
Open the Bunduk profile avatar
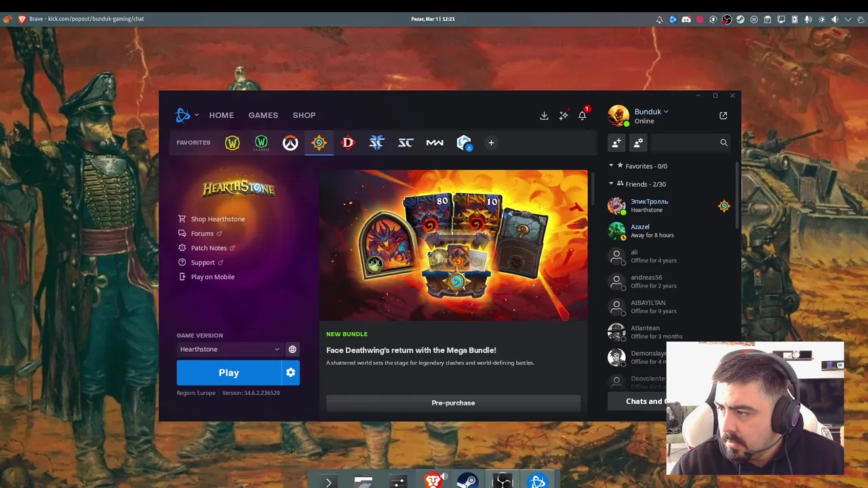point(618,116)
